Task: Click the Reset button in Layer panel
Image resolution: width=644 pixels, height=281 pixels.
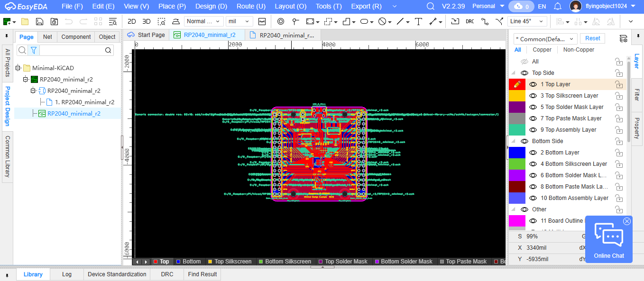Action: [592, 38]
